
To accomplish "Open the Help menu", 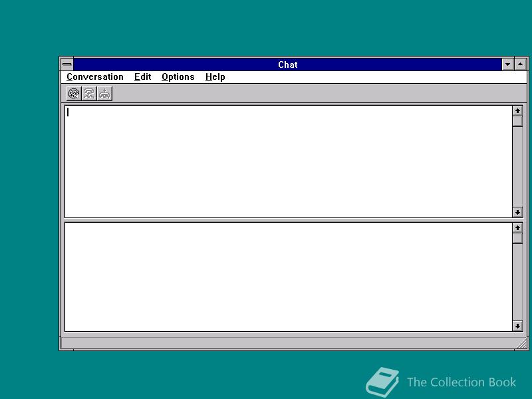I will click(x=215, y=77).
